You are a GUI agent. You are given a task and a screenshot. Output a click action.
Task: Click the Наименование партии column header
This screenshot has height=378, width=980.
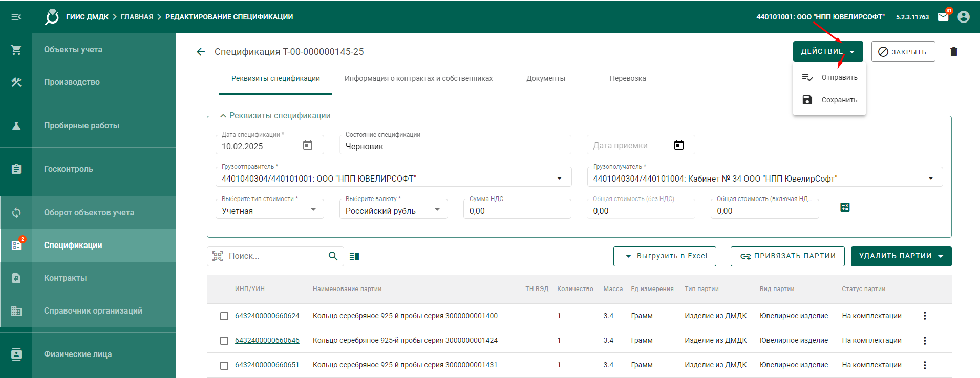coord(347,289)
